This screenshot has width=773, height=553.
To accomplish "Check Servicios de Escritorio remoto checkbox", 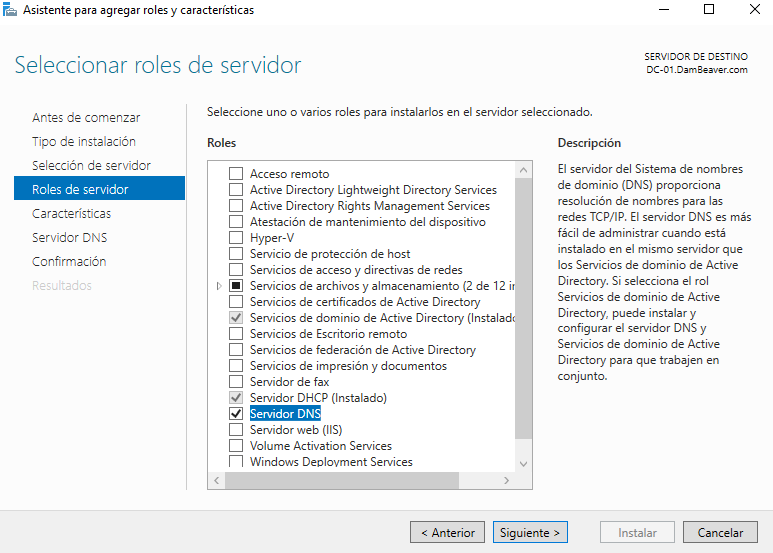I will [236, 334].
